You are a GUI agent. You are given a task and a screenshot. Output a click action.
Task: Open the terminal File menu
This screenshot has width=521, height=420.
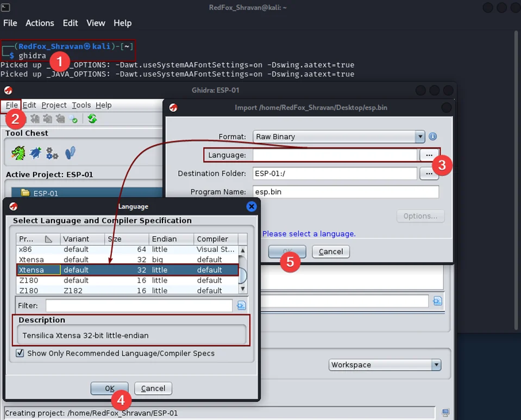click(x=10, y=23)
